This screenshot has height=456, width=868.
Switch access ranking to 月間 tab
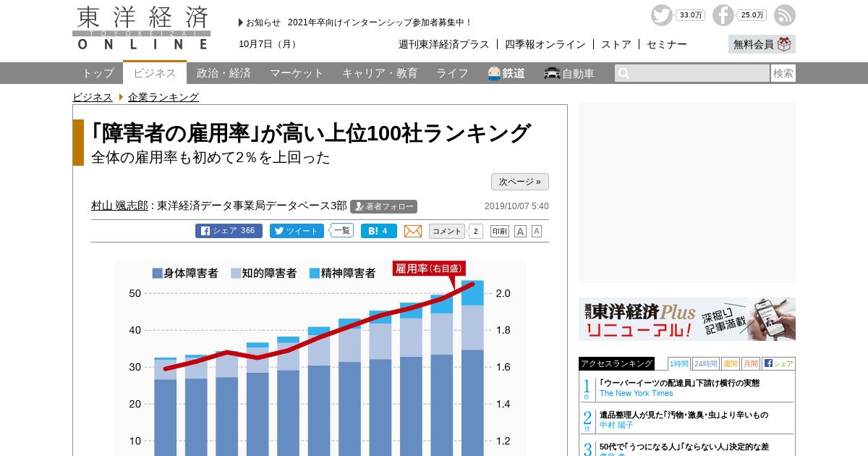click(x=750, y=363)
